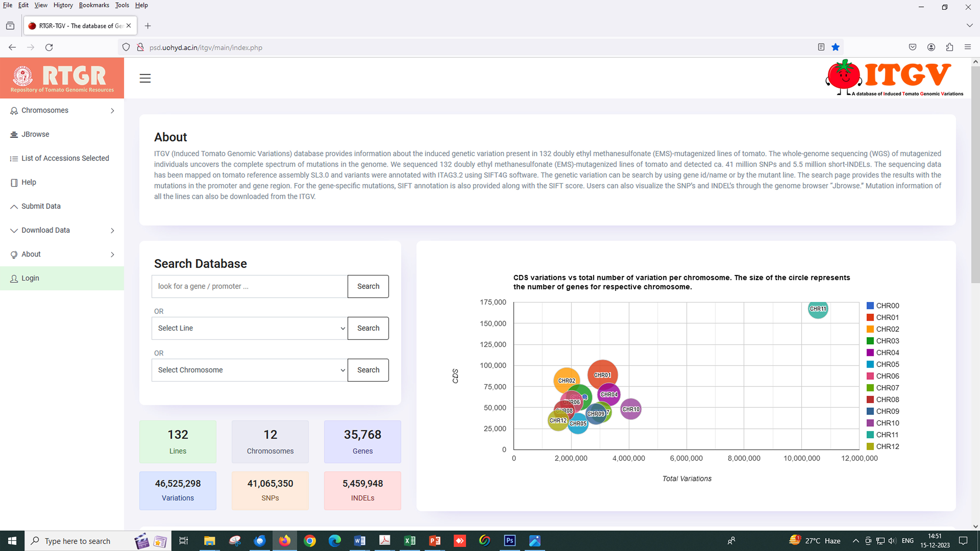
Task: Open Google Chrome from taskbar
Action: pos(310,541)
